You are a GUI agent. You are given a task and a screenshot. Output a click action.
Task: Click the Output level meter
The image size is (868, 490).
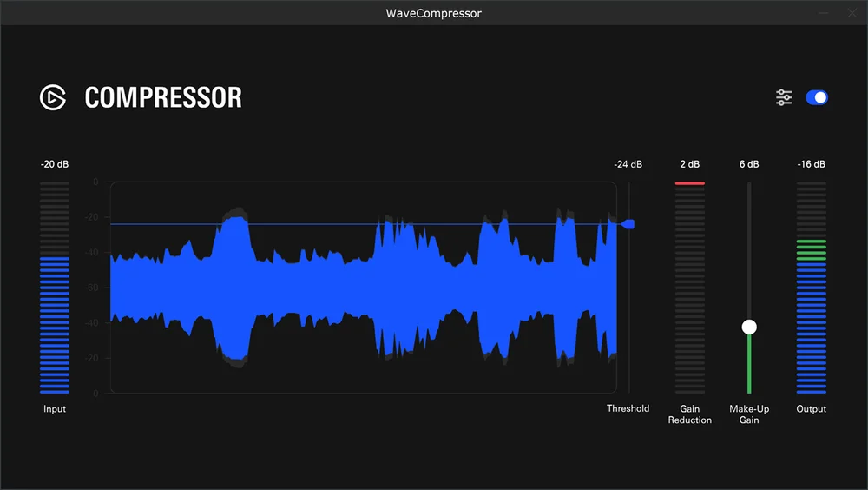[811, 287]
